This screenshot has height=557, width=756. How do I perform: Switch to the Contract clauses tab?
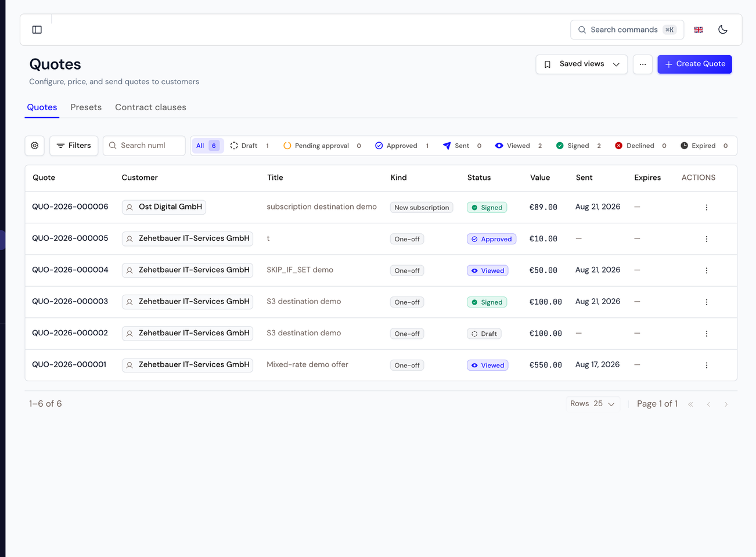(150, 107)
